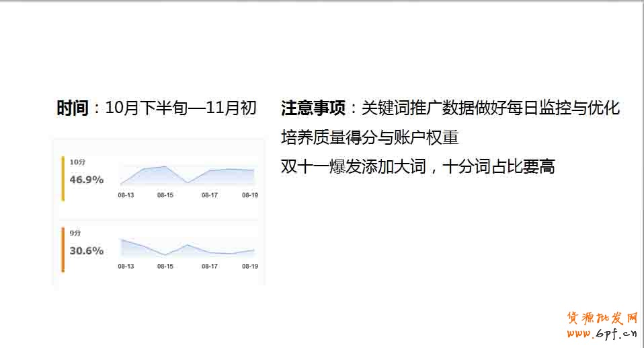The image size is (644, 348).
Task: Open the www.6pf.cn watermark link
Action: (x=602, y=333)
